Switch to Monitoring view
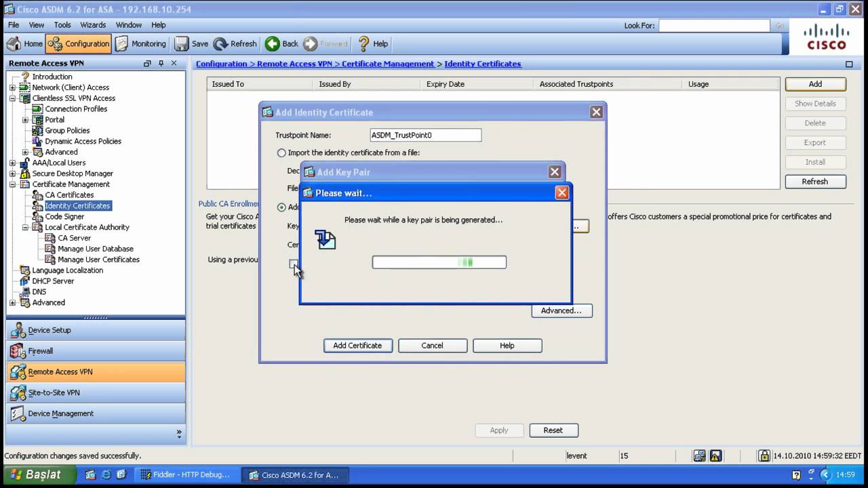The height and width of the screenshot is (488, 868). point(140,43)
